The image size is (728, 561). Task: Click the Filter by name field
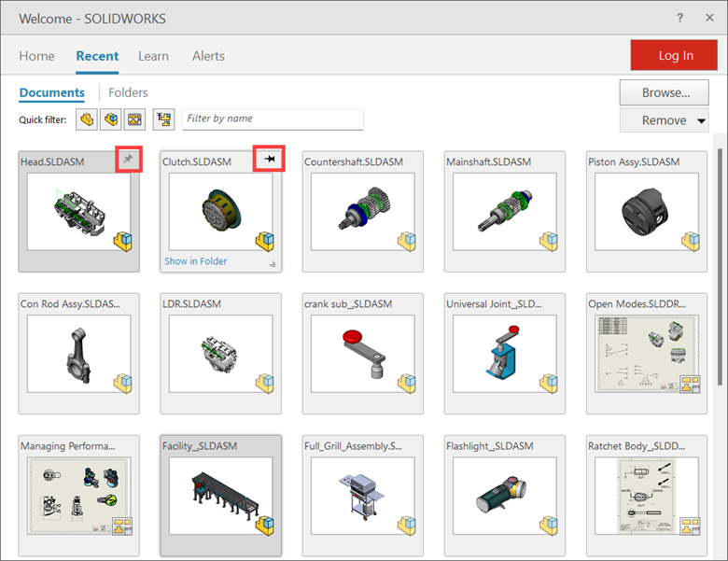point(273,119)
